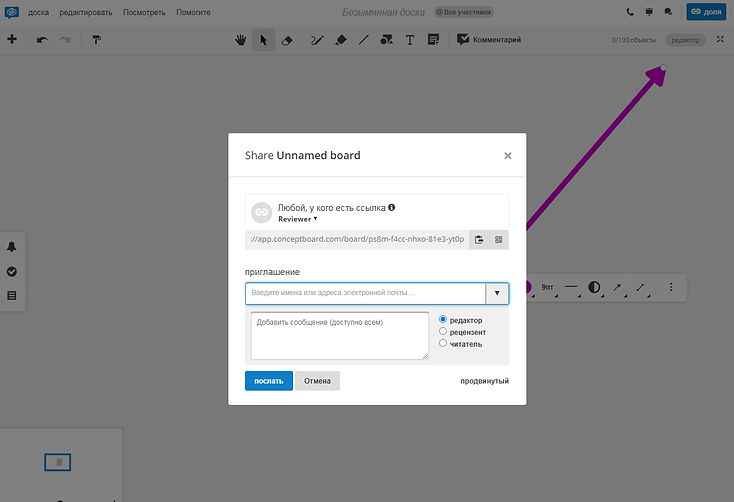Open the редактировать menu

pyautogui.click(x=86, y=12)
